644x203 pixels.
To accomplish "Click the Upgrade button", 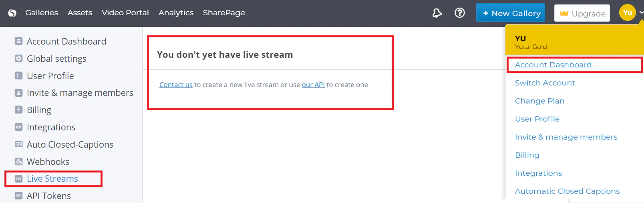I will tap(582, 13).
